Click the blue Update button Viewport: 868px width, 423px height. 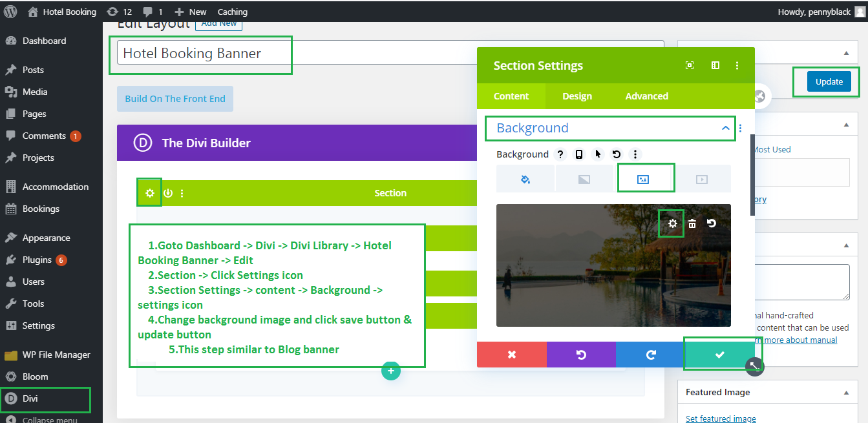pos(829,82)
